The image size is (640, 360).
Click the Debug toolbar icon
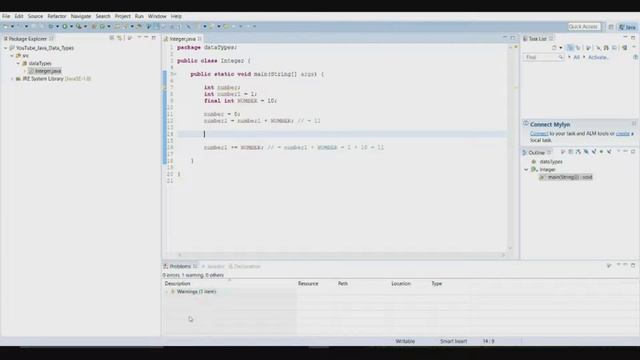[x=51, y=27]
